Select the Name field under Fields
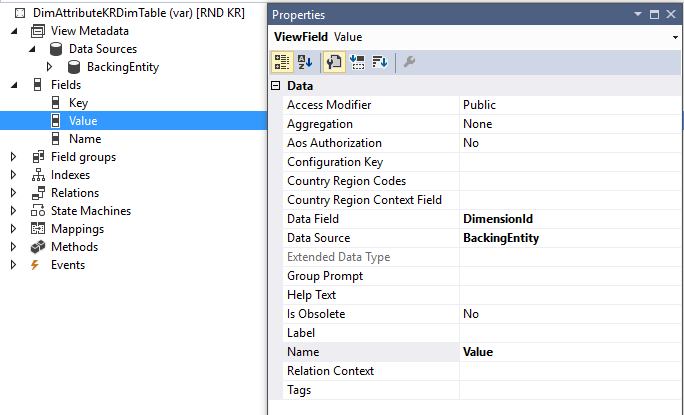The height and width of the screenshot is (415, 684). coord(84,139)
